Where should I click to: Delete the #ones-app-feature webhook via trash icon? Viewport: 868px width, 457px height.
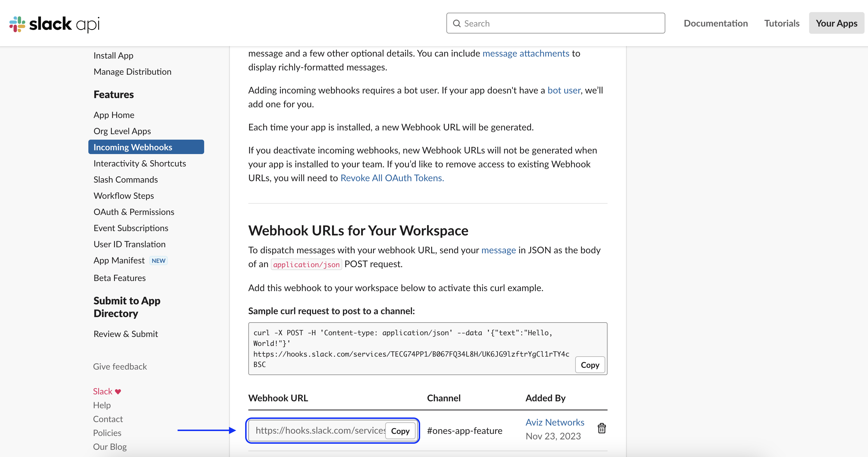point(601,428)
